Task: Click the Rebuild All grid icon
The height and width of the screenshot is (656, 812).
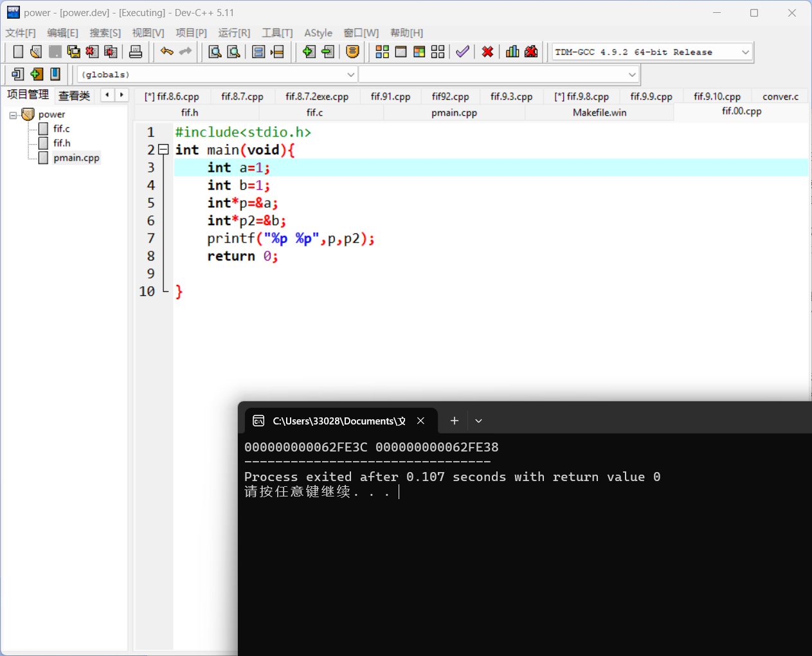Action: point(438,52)
